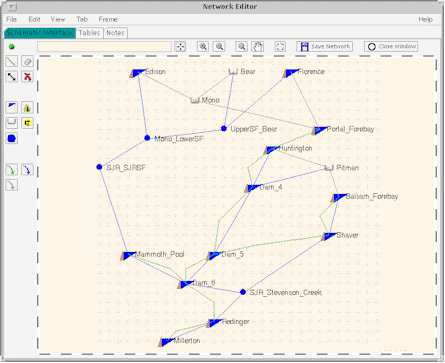
Task: Select the line drawing tool
Action: pos(12,61)
